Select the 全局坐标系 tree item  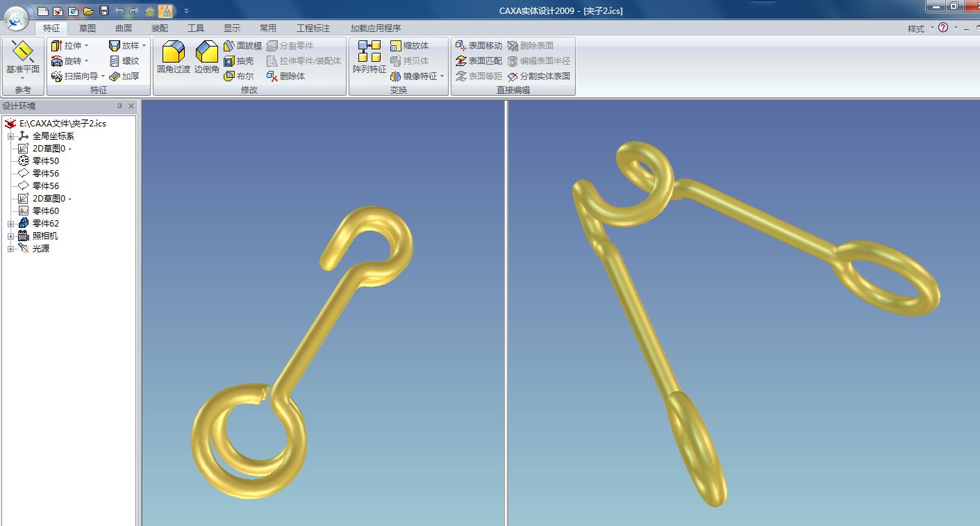(46, 136)
